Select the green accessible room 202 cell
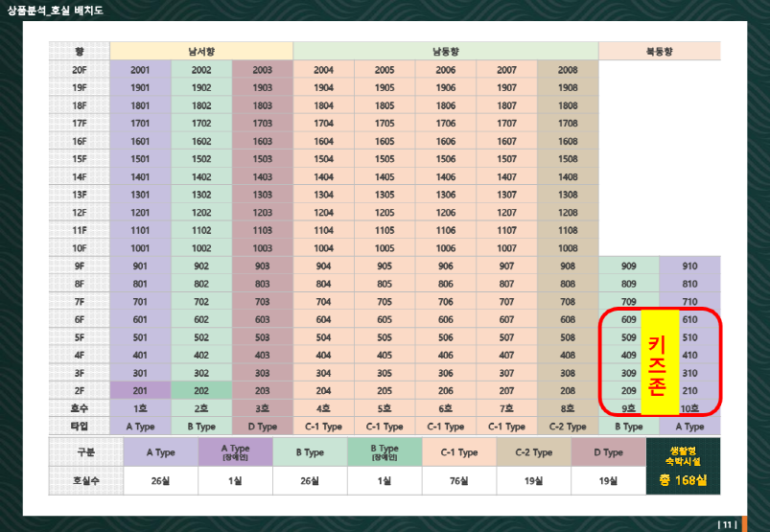770x532 pixels. 201,390
